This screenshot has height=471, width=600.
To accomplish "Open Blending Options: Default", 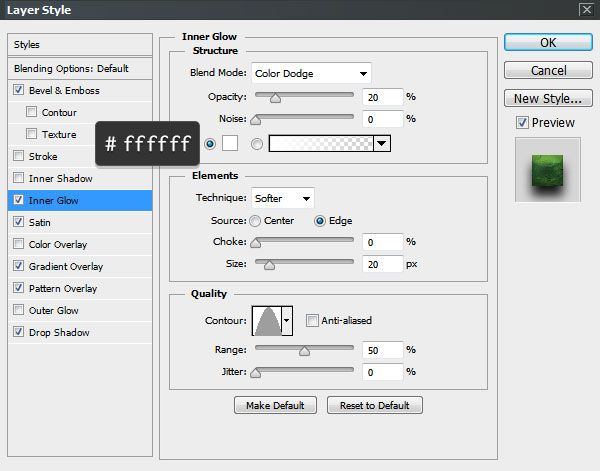I will tap(80, 68).
